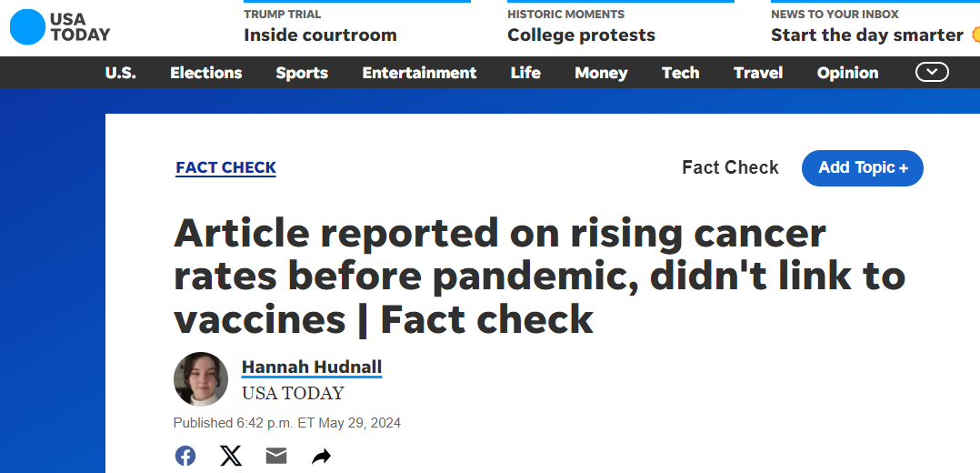This screenshot has height=473, width=980.
Task: Share article on Facebook
Action: [x=185, y=456]
